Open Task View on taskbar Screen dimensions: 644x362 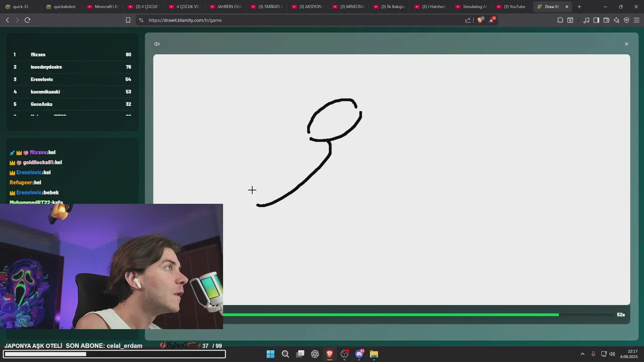[x=300, y=354]
